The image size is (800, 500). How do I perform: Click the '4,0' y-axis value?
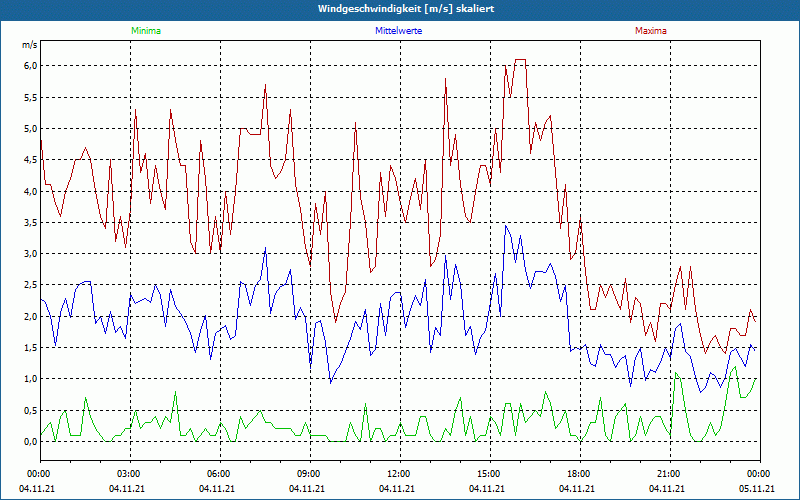31,191
